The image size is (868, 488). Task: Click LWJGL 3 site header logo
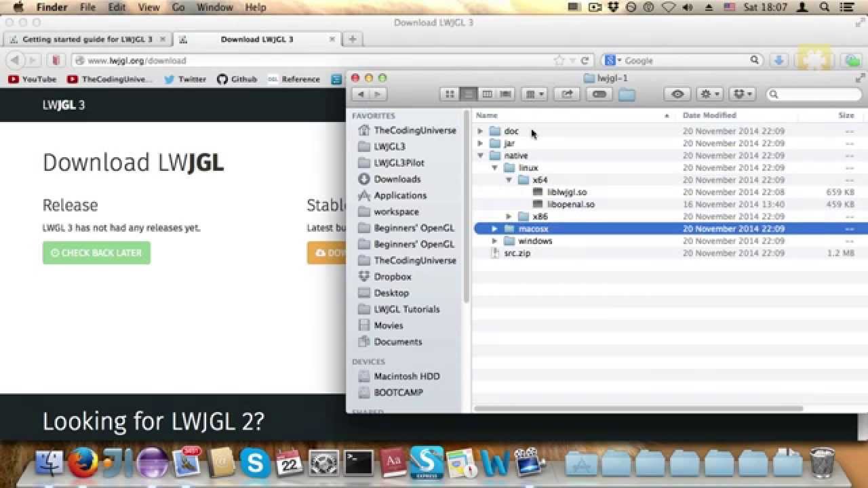64,105
